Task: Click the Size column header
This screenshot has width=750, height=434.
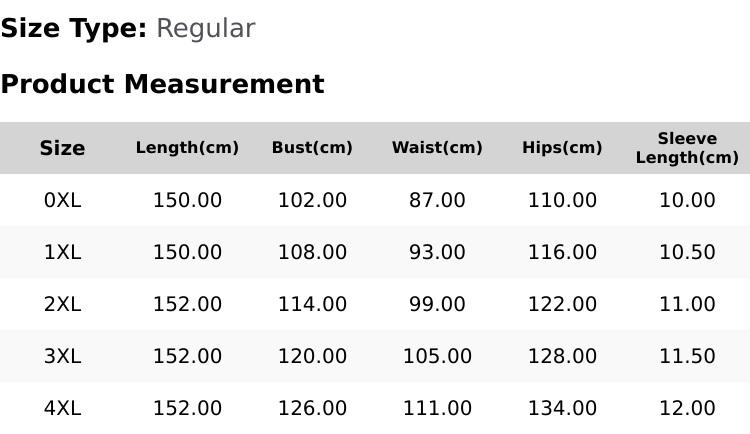Action: 62,148
